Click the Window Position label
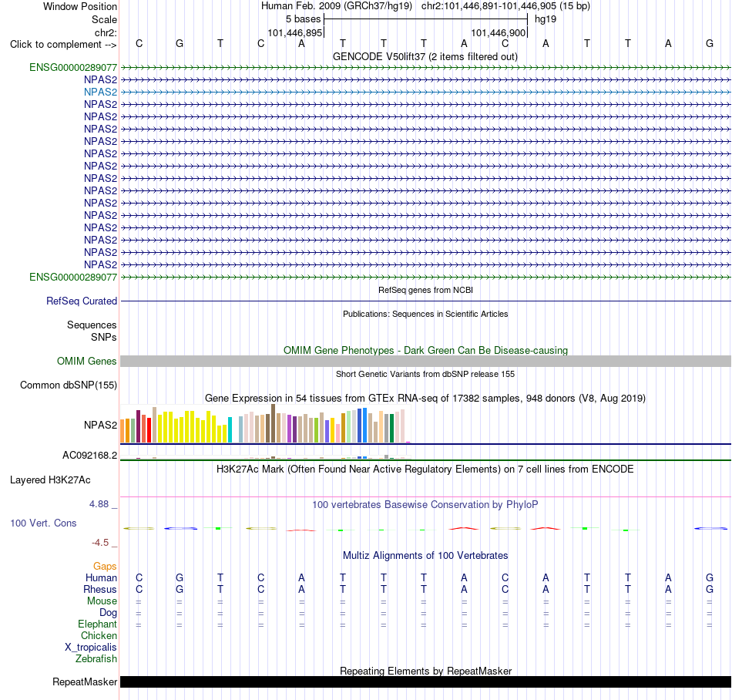Image resolution: width=732 pixels, height=700 pixels. pyautogui.click(x=80, y=6)
